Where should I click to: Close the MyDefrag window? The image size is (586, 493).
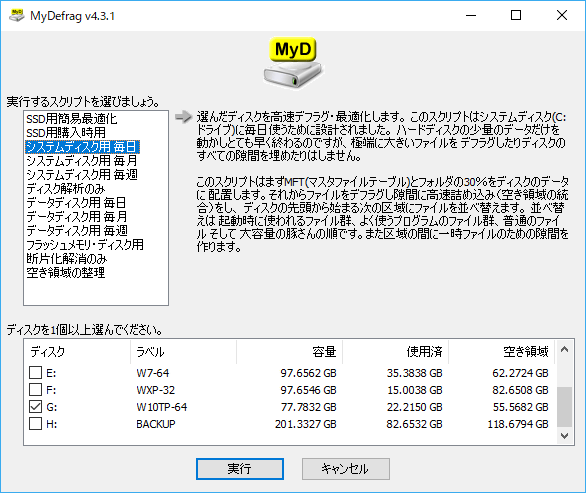coord(562,15)
